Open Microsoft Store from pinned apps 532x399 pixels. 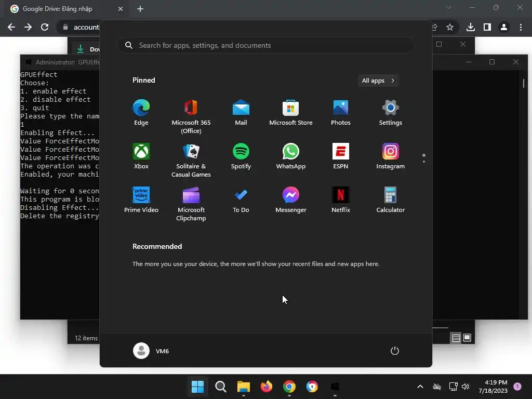pyautogui.click(x=291, y=113)
